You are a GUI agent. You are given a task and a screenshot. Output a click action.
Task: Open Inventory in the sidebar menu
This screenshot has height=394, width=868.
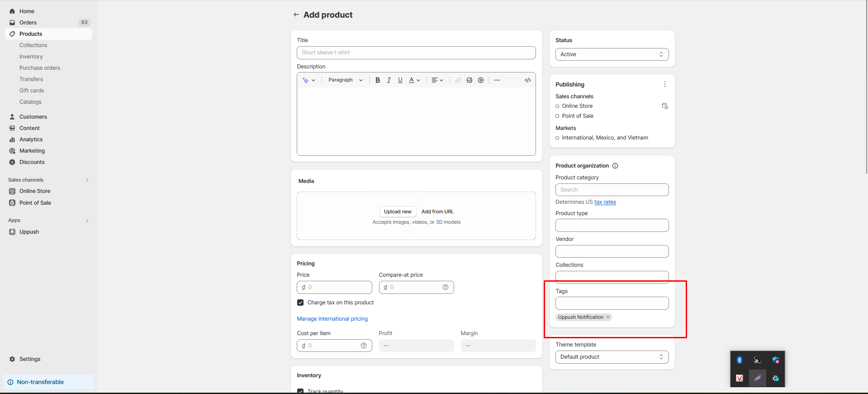31,57
